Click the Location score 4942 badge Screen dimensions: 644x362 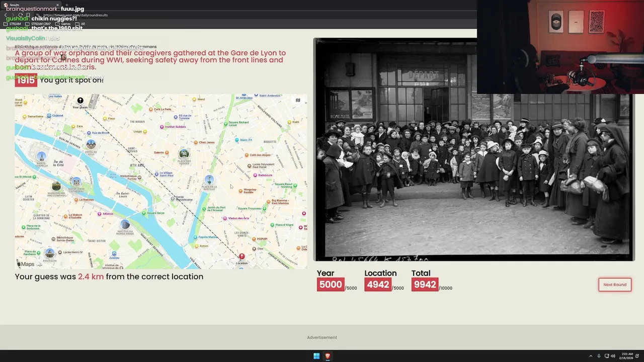pos(378,285)
